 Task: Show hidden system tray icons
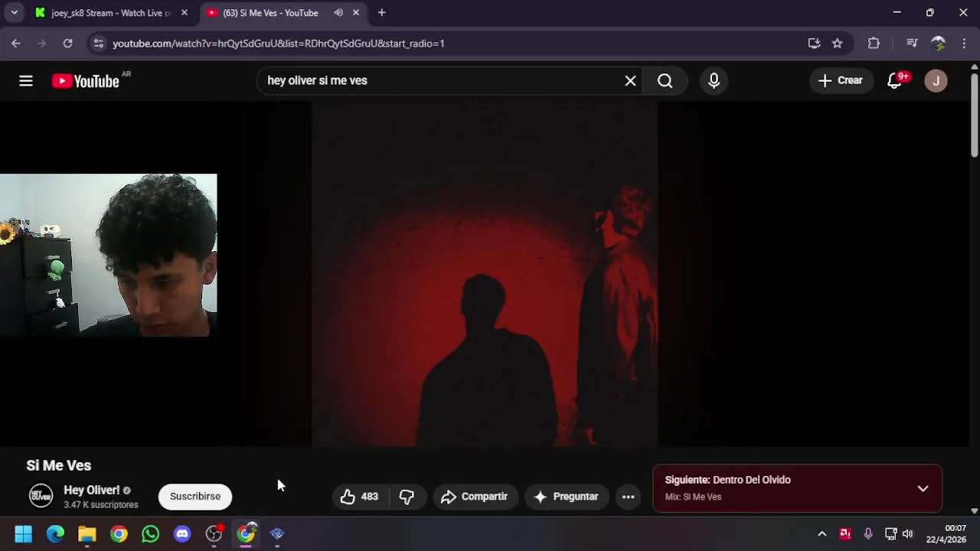822,534
